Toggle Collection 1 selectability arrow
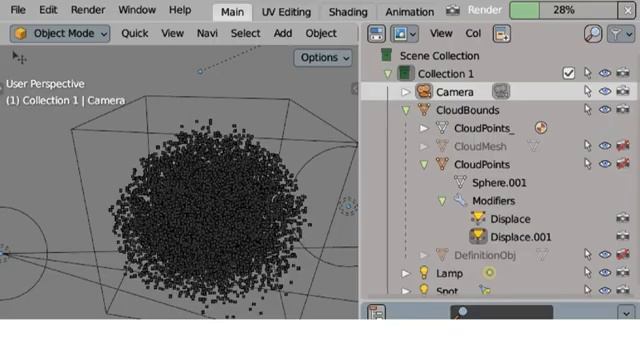640x360 pixels. point(587,73)
